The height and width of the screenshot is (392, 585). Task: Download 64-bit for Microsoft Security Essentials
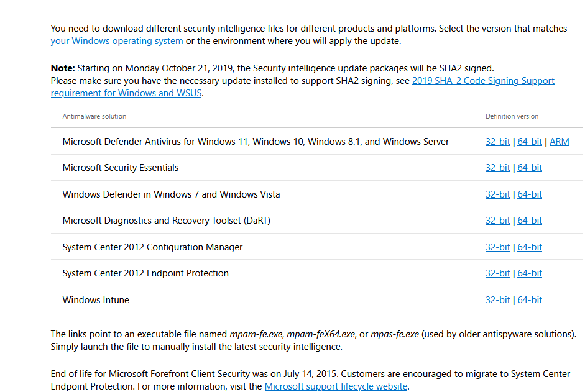point(530,168)
